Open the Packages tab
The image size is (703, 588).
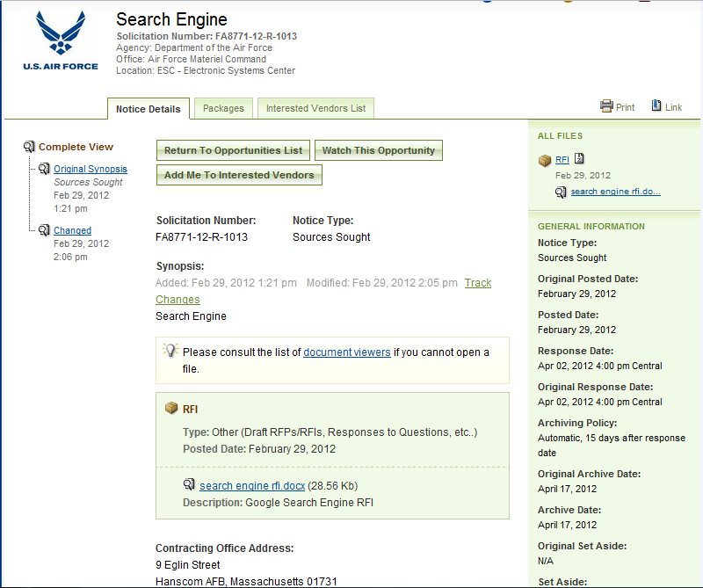[x=223, y=108]
